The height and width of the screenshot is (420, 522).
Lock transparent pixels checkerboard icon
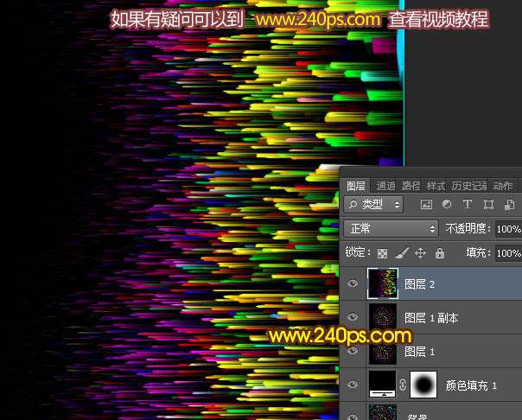tap(382, 253)
